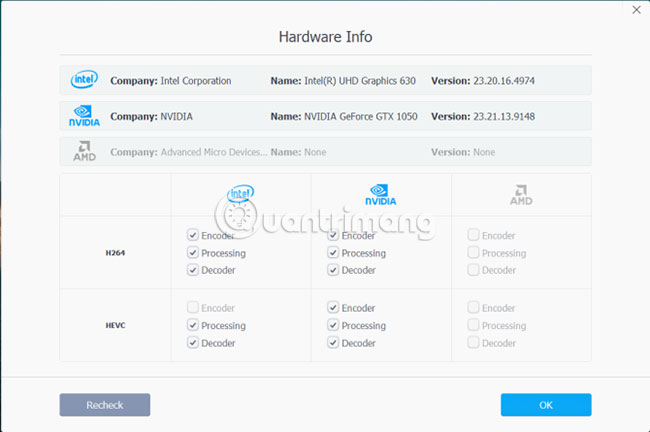Toggle AMD H264 Processing checkbox
This screenshot has width=650, height=432.
click(x=473, y=252)
